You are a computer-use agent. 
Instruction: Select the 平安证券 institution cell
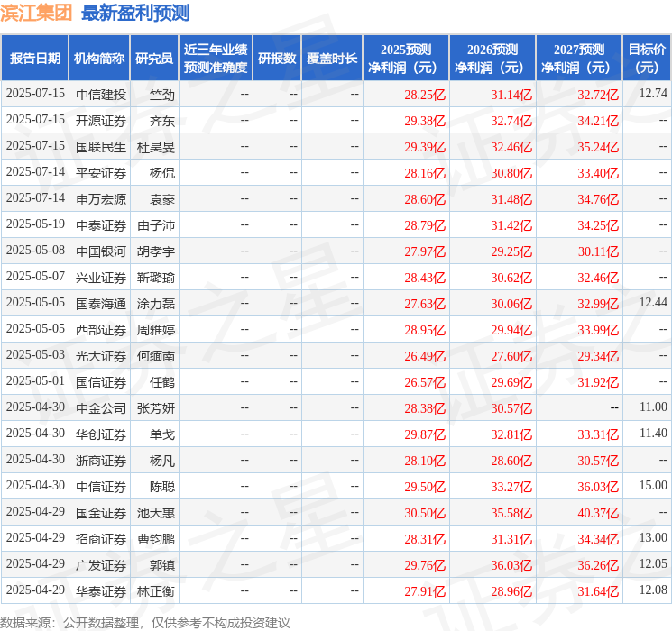[101, 173]
